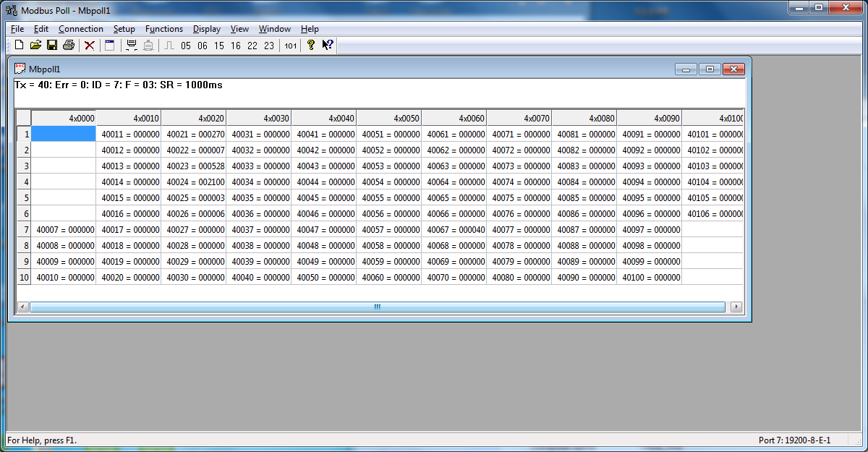
Task: Open the Edit menu
Action: pos(41,29)
